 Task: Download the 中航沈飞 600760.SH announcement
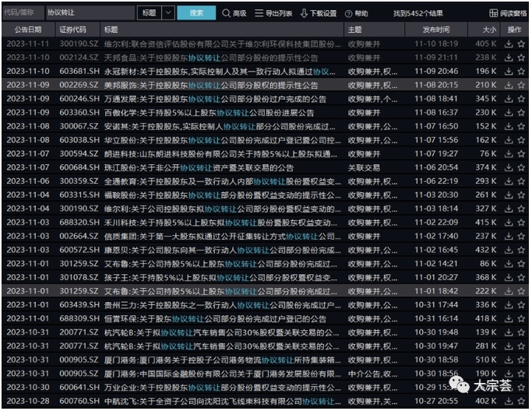(509, 401)
